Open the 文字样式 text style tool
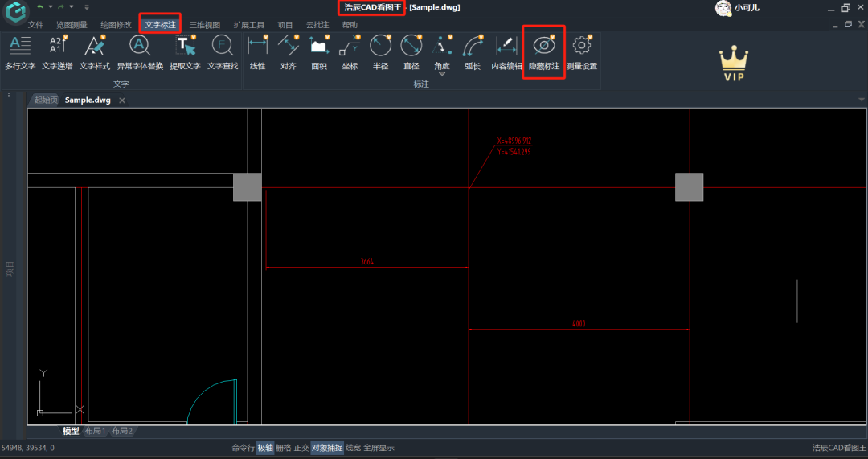The width and height of the screenshot is (868, 459). (95, 52)
